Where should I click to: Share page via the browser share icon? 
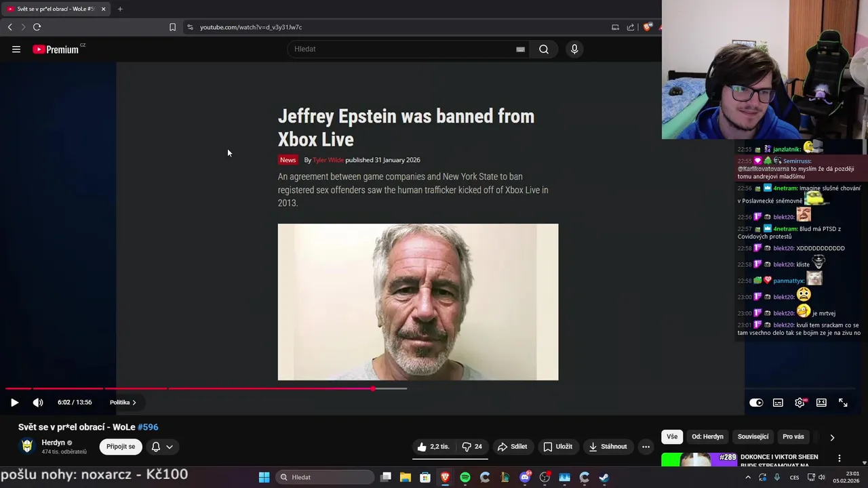coord(631,27)
